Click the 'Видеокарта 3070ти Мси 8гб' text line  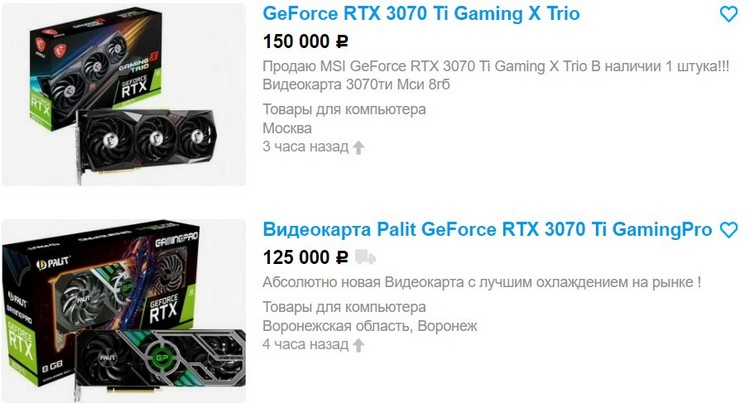click(356, 85)
